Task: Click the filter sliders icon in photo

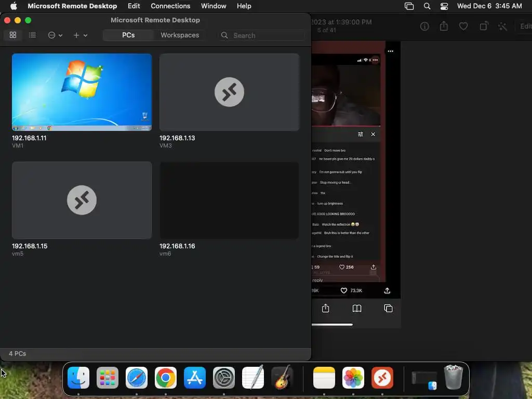Action: click(361, 135)
